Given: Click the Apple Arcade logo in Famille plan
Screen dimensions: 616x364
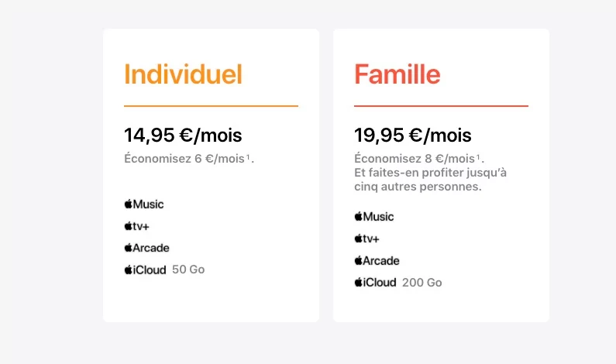Looking at the screenshot, I should click(x=377, y=260).
